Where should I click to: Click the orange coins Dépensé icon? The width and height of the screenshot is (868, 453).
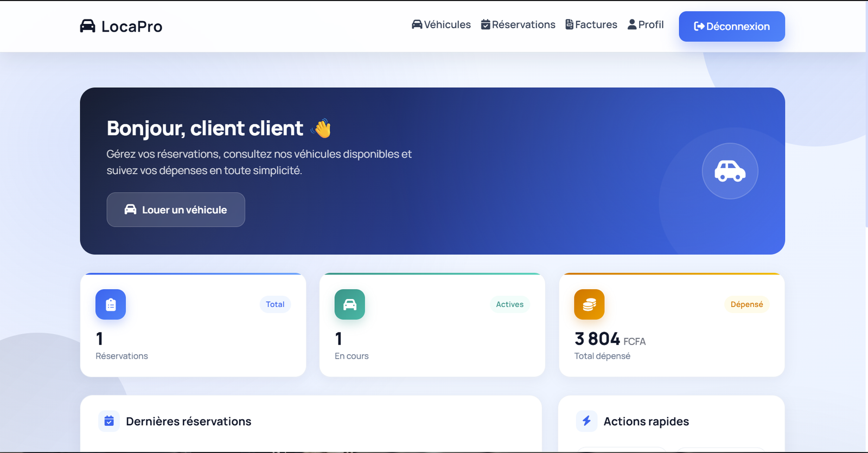[589, 304]
